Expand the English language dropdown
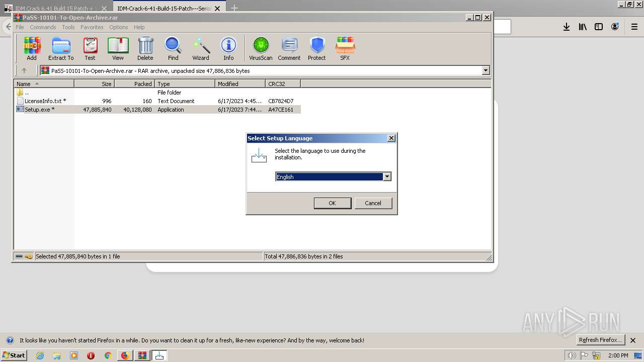 pos(387,176)
